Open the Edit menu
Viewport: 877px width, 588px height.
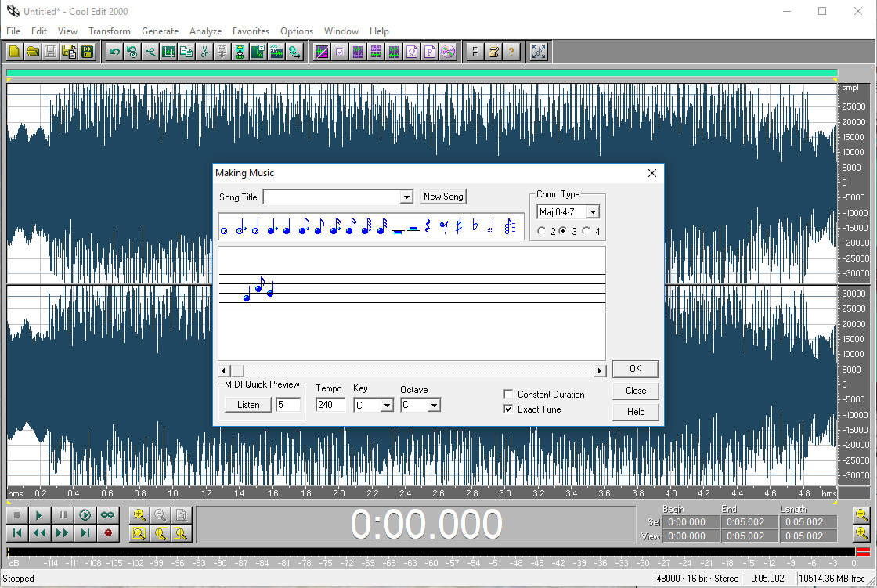[x=38, y=31]
